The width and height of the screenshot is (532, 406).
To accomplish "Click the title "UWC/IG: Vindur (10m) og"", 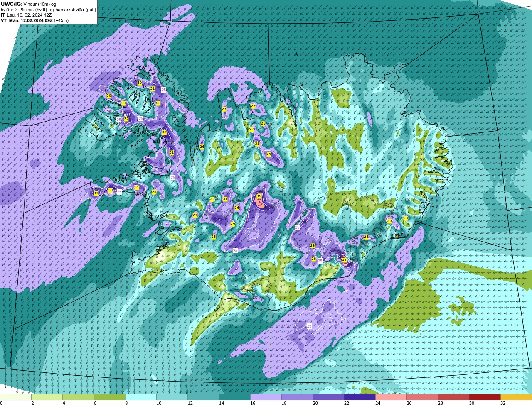I will point(28,4).
